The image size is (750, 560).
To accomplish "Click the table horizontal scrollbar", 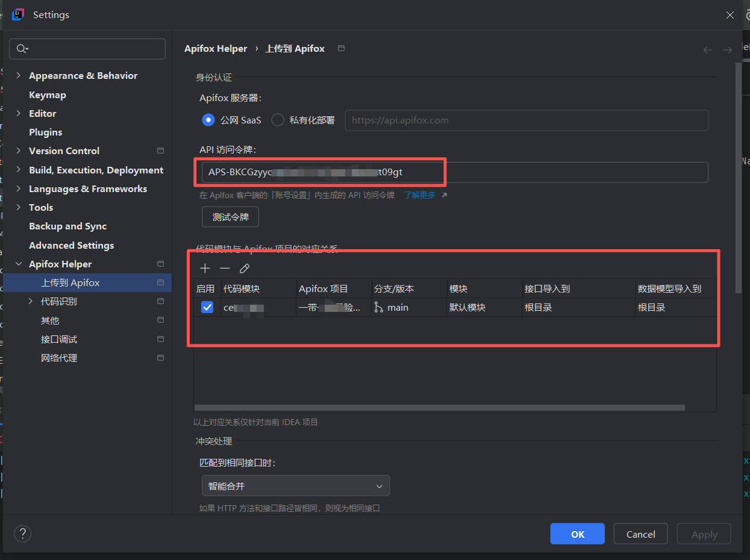I will [x=439, y=408].
